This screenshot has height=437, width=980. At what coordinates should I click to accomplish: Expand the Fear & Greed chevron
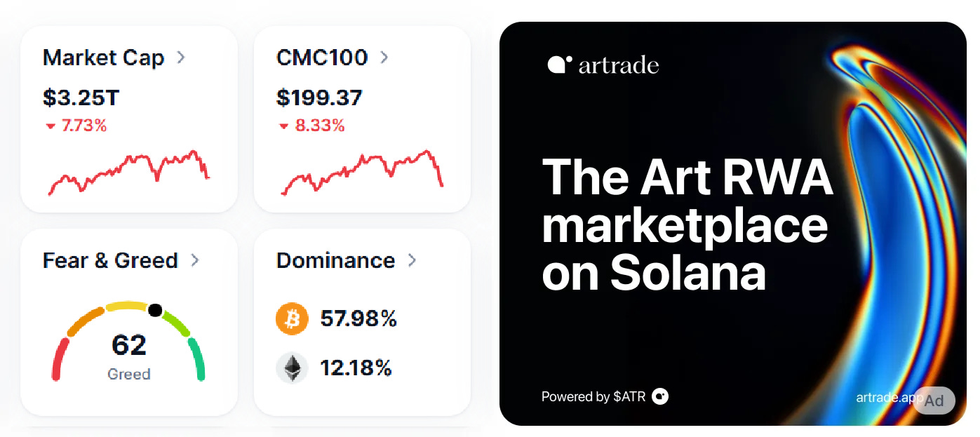click(195, 260)
